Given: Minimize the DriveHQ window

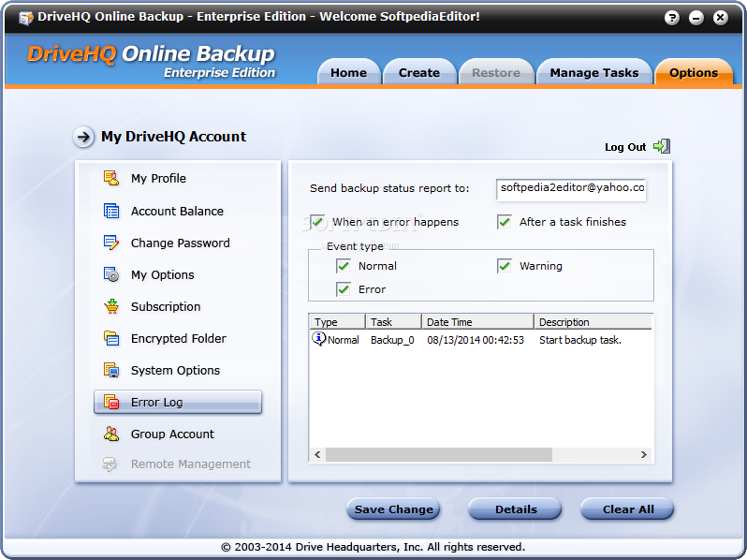Looking at the screenshot, I should (x=696, y=18).
